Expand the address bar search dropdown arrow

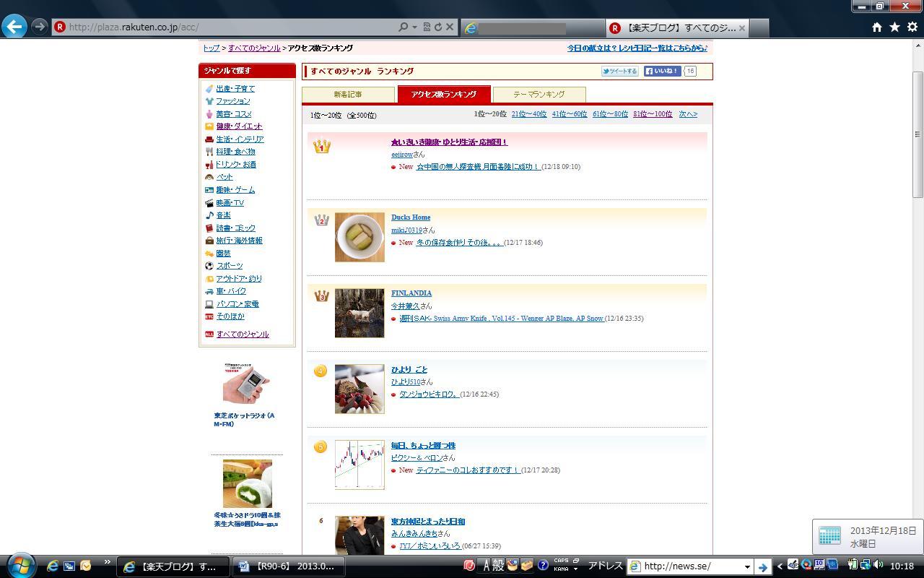(414, 27)
